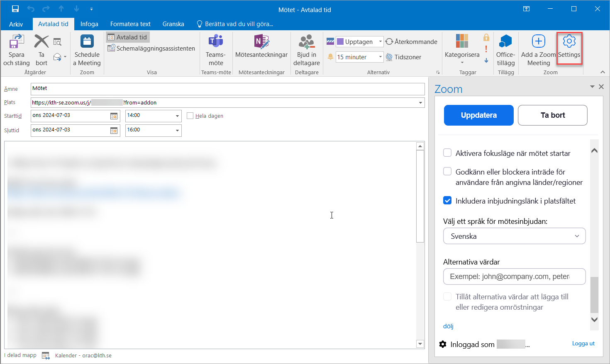This screenshot has width=610, height=364.
Task: Expand the Svenska language dropdown
Action: click(514, 236)
